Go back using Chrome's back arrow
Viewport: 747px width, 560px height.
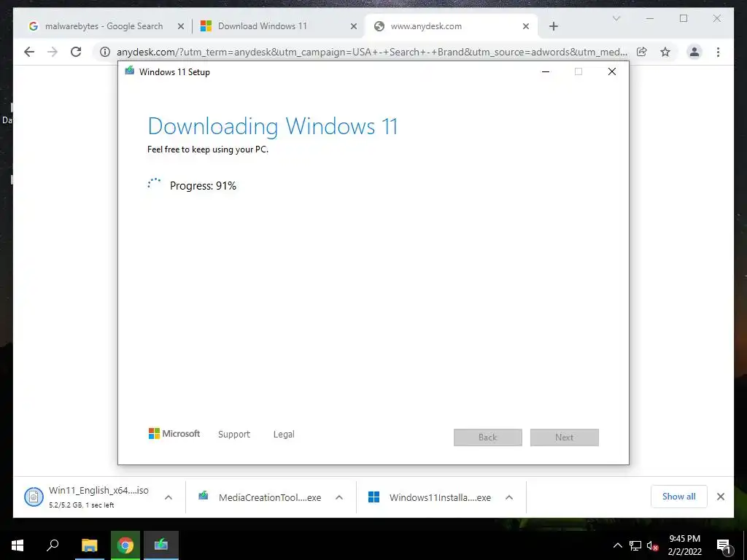coord(29,52)
